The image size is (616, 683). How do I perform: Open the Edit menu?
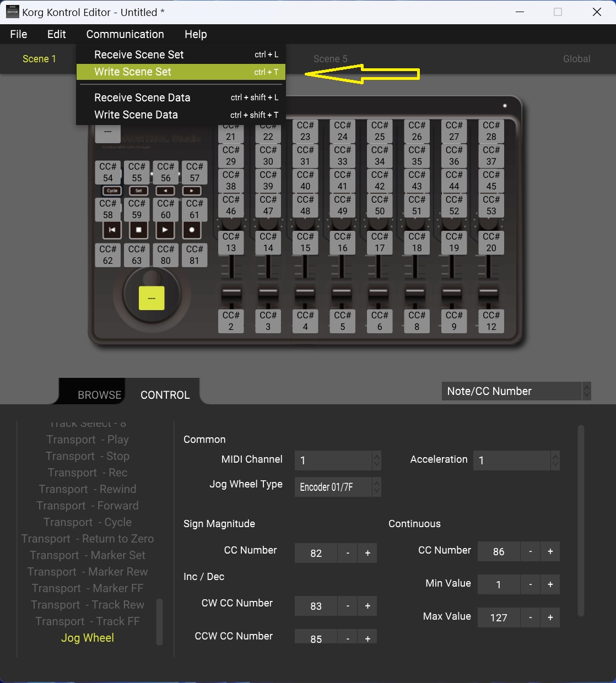coord(57,34)
